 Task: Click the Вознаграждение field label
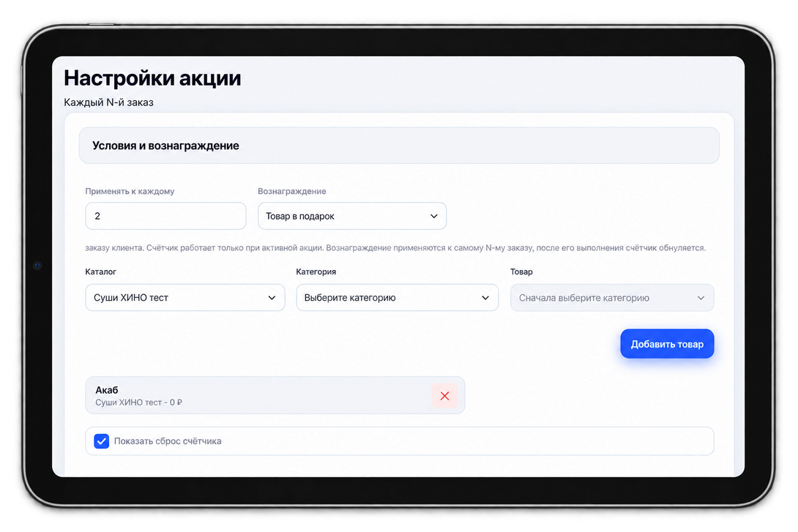coord(291,191)
